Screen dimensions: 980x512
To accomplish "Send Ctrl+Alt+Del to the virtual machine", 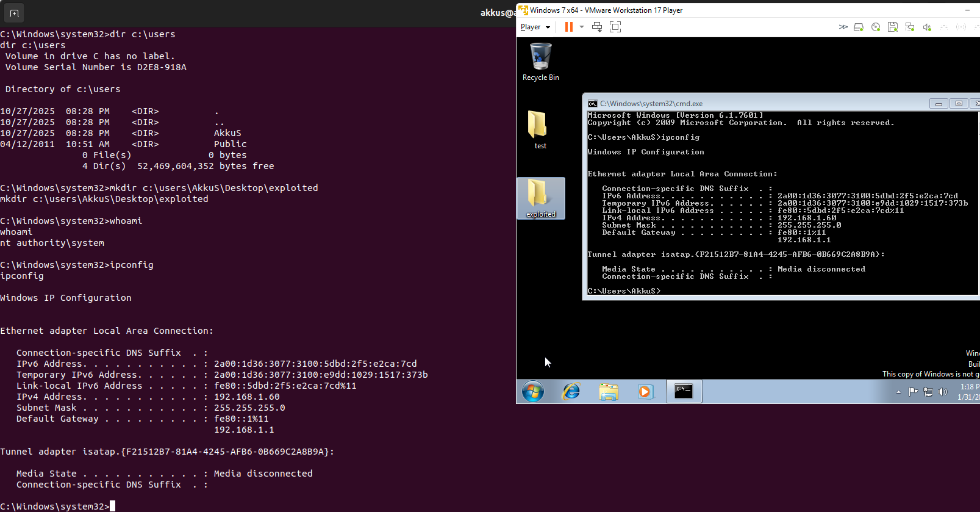I will [x=597, y=27].
